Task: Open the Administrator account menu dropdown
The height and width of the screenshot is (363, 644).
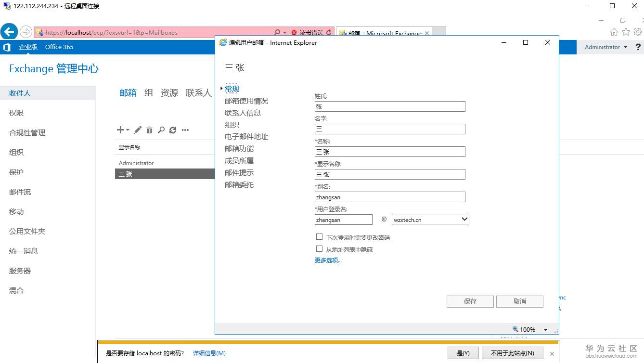Action: click(606, 47)
